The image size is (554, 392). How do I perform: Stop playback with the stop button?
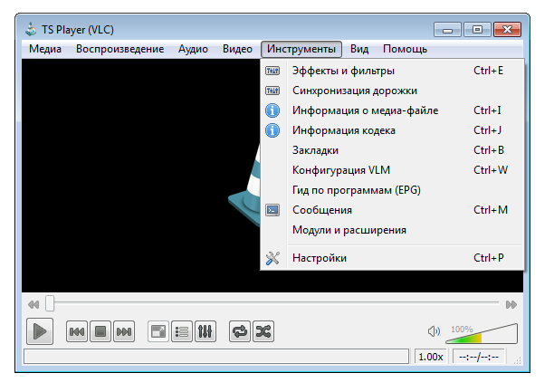pos(100,331)
